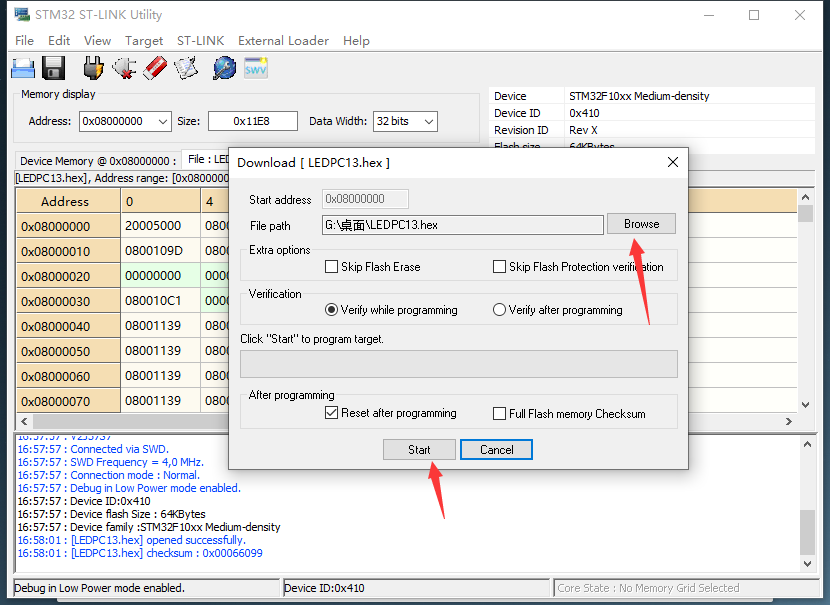Enable Full Flash memory Checksum

pyautogui.click(x=499, y=413)
